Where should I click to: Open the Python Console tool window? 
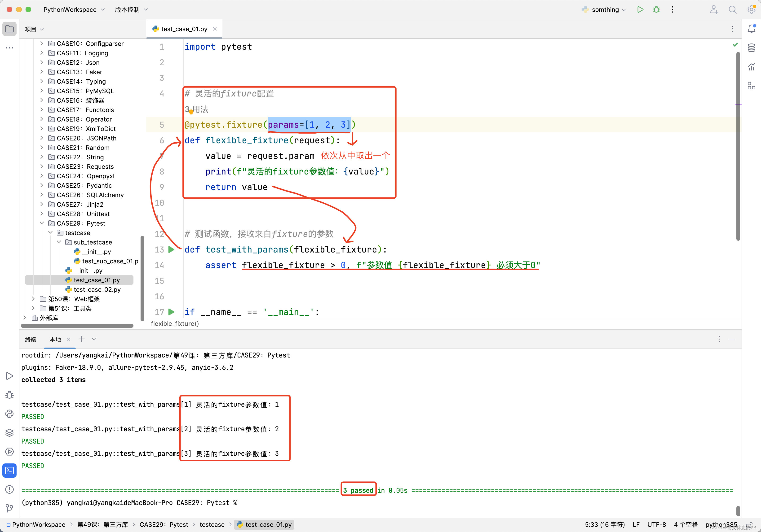click(9, 414)
